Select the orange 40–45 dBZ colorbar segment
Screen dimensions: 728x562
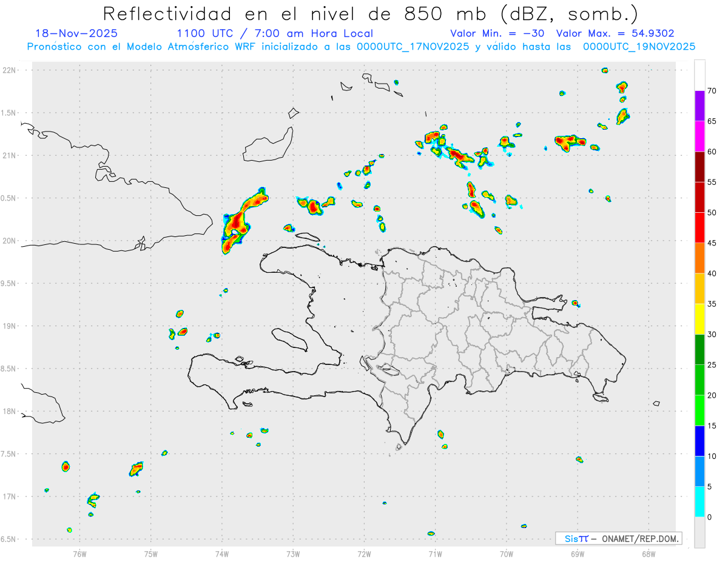tap(699, 258)
